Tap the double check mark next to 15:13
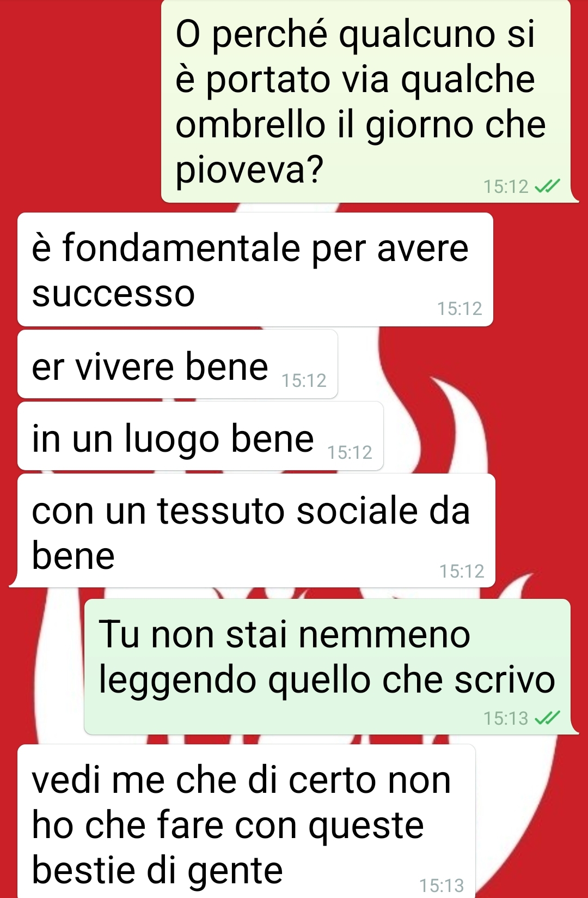Image resolution: width=588 pixels, height=898 pixels. [x=547, y=718]
